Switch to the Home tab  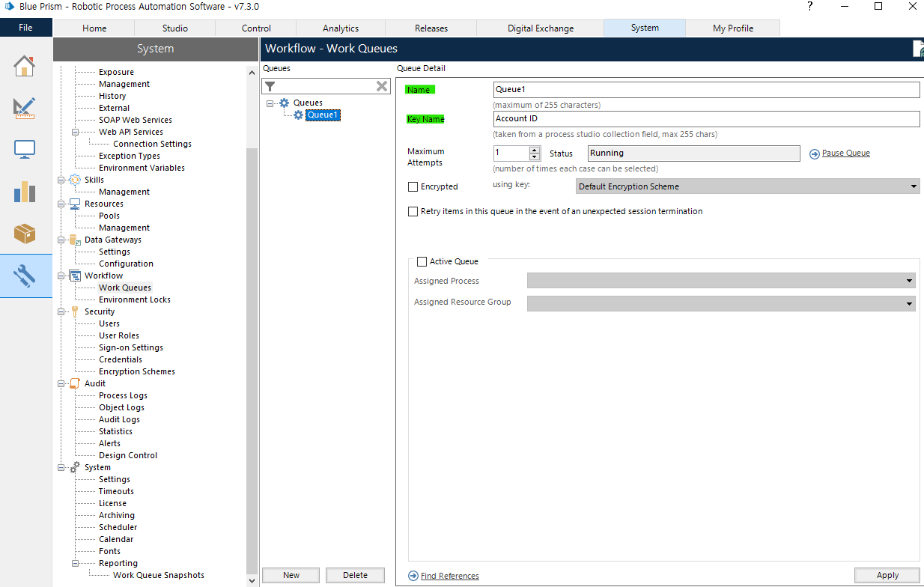point(94,28)
